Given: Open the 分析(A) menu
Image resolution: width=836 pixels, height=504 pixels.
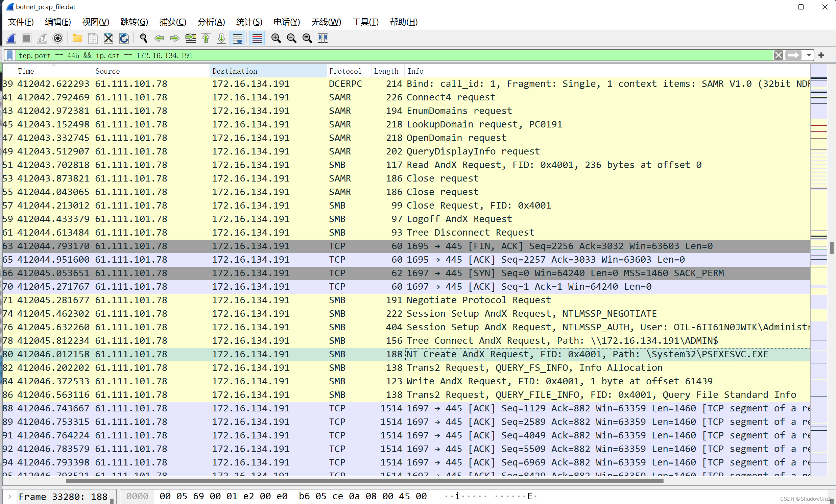Looking at the screenshot, I should point(211,22).
